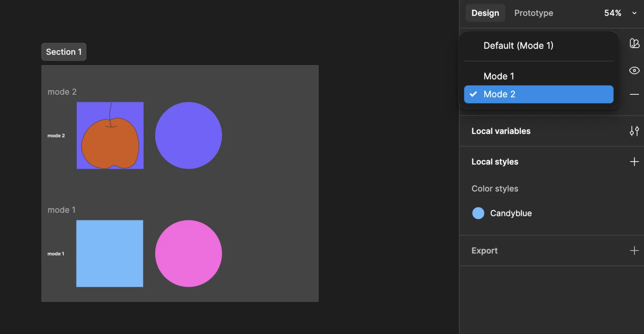Select the Candyblue style name
644x334 pixels.
pyautogui.click(x=511, y=213)
